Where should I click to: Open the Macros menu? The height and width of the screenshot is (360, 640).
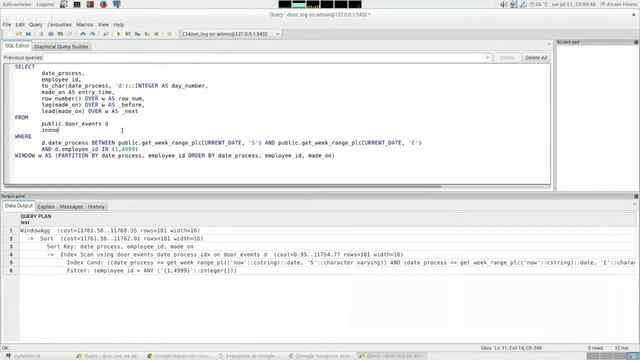84,24
